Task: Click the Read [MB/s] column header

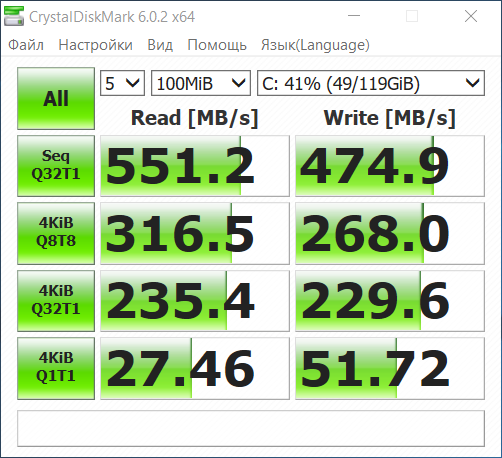Action: tap(195, 118)
